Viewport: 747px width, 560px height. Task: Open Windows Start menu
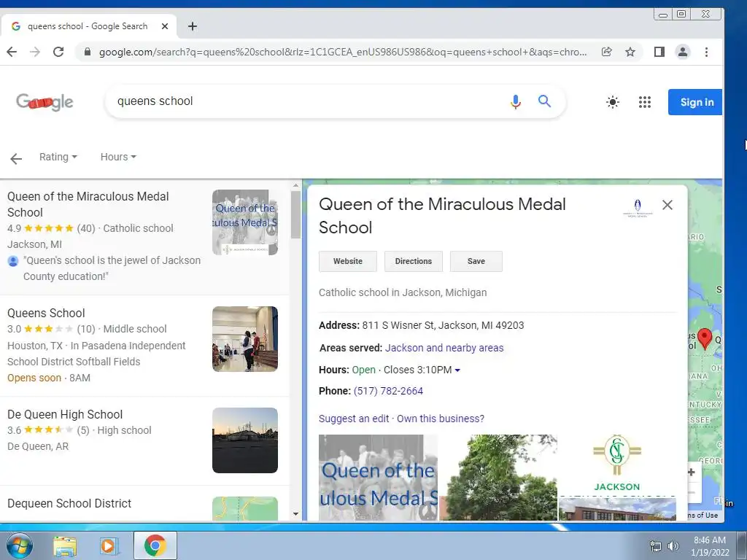(x=19, y=545)
